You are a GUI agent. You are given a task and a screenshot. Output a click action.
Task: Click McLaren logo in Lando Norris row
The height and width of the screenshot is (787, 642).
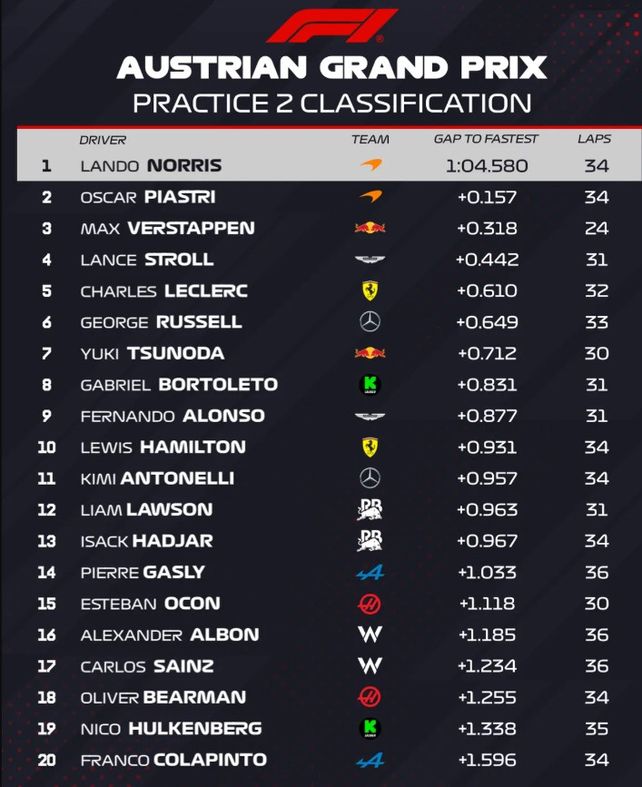coord(370,166)
